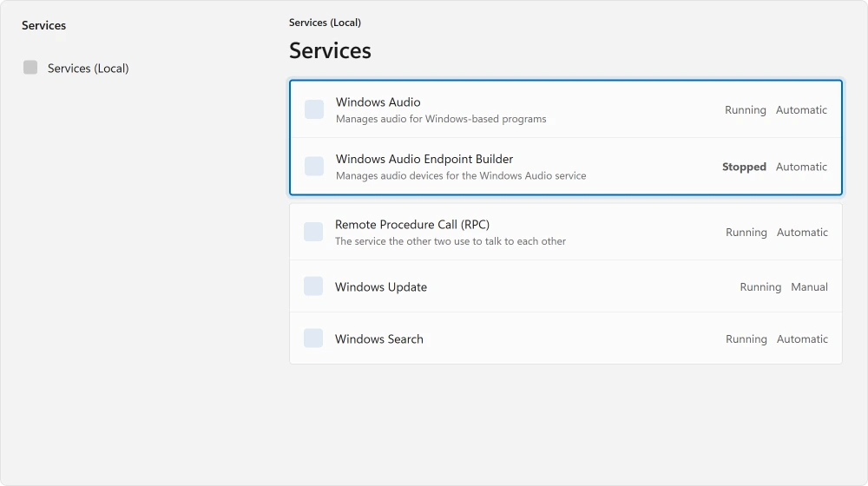Click the Windows Update service icon

tap(313, 286)
